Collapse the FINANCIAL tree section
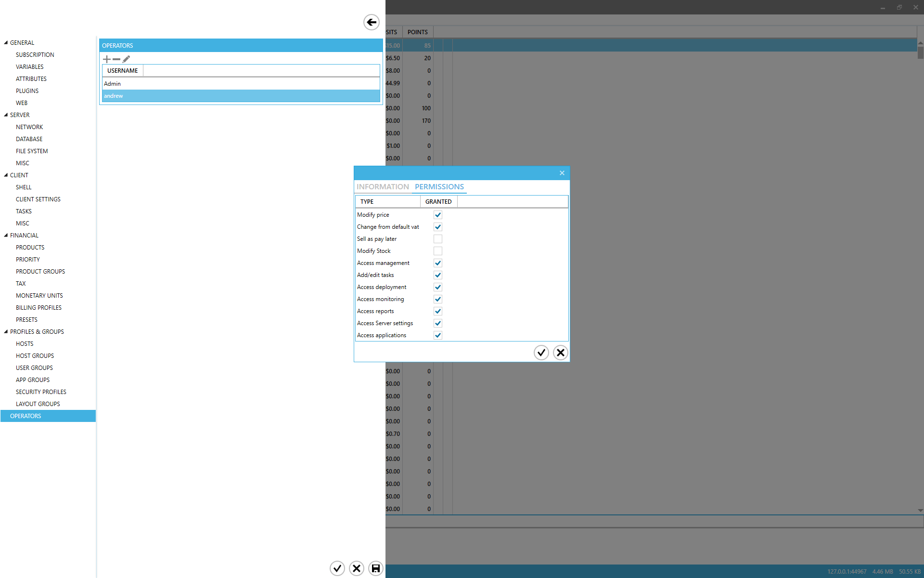Image resolution: width=924 pixels, height=578 pixels. pos(6,235)
